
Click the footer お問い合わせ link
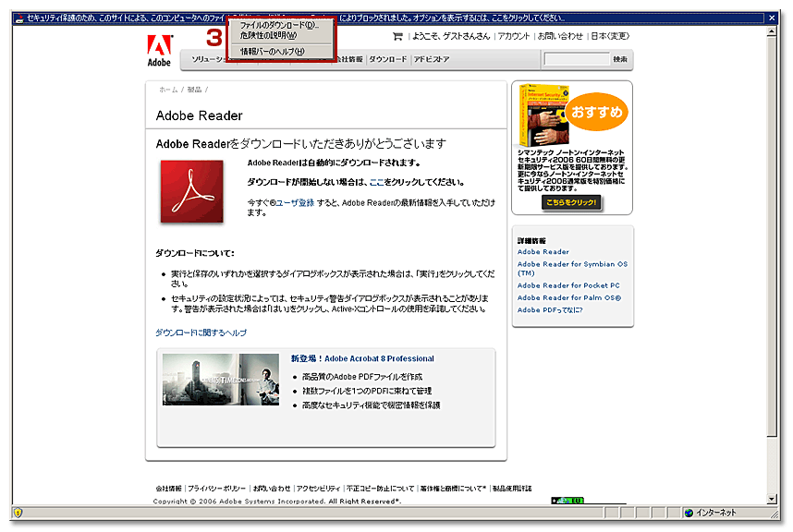coord(272,489)
